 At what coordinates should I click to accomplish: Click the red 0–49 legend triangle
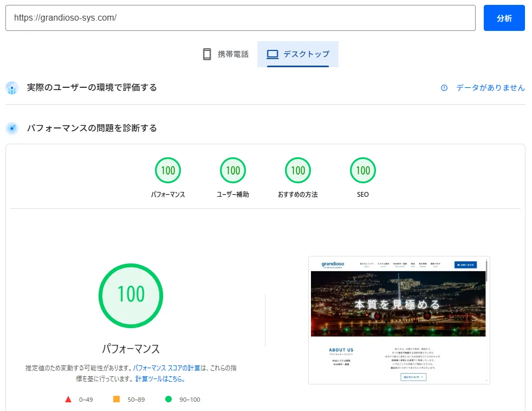(x=68, y=400)
